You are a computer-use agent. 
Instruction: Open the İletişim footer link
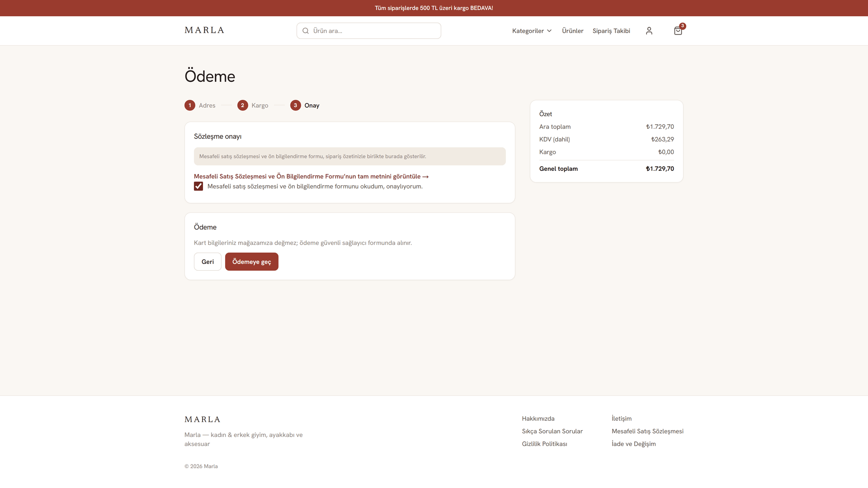point(622,418)
